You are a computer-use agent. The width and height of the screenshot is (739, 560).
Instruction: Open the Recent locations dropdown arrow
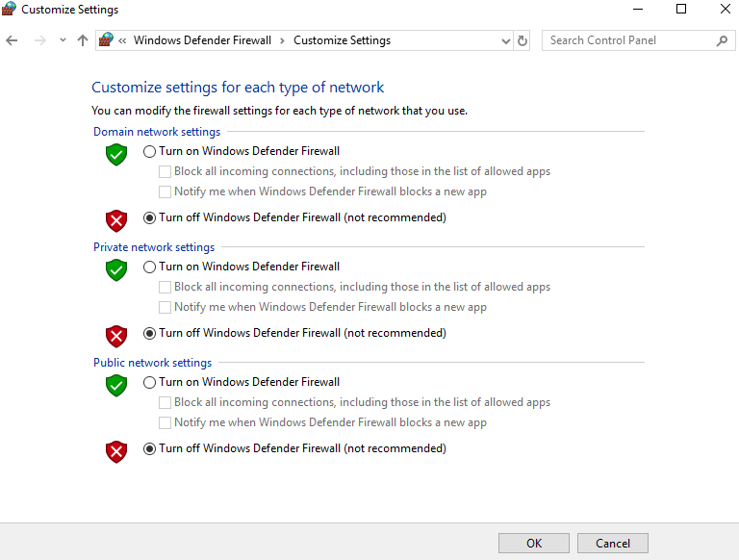63,40
